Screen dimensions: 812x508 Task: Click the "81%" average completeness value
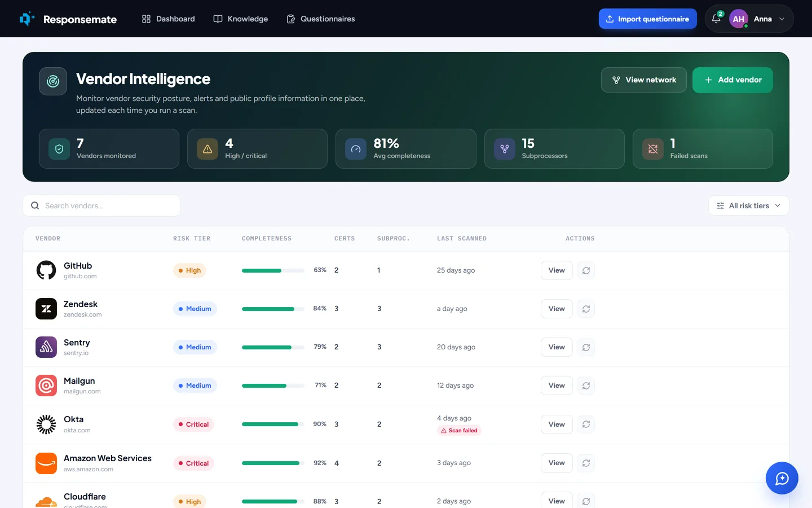pos(386,143)
